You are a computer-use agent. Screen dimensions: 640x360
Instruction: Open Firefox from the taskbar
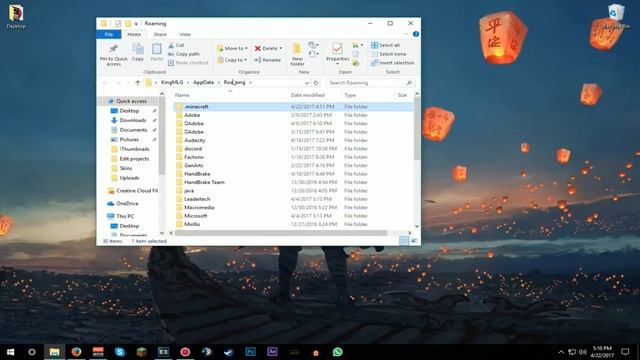[x=76, y=352]
